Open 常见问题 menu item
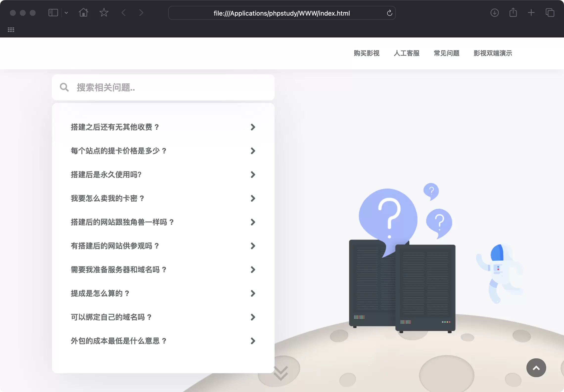Image resolution: width=564 pixels, height=392 pixels. pos(447,53)
